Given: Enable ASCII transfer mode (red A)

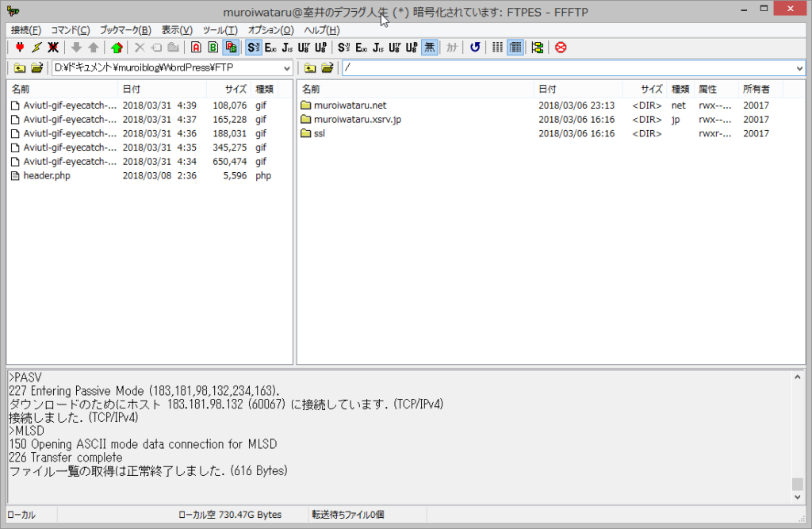Looking at the screenshot, I should click(196, 48).
